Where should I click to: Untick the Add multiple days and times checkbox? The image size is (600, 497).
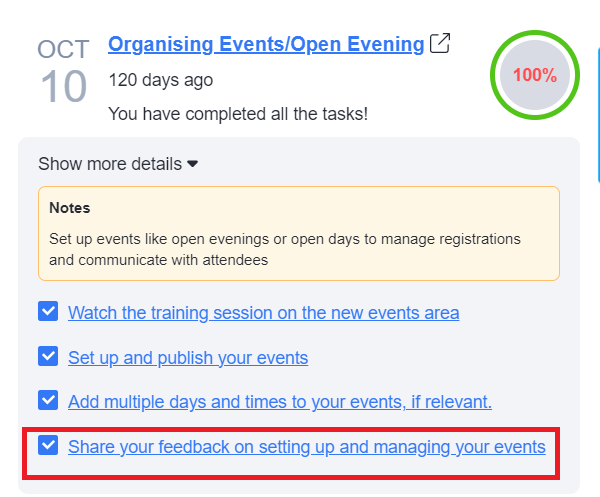tap(48, 401)
